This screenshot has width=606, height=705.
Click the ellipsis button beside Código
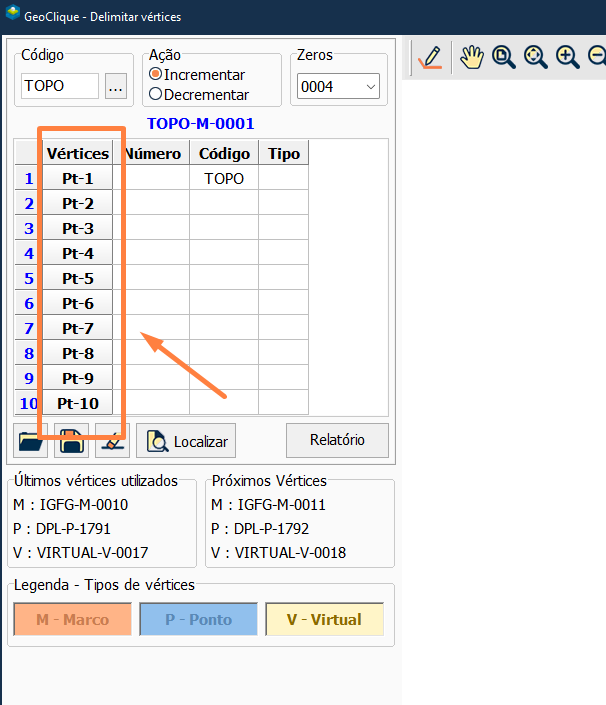(116, 87)
